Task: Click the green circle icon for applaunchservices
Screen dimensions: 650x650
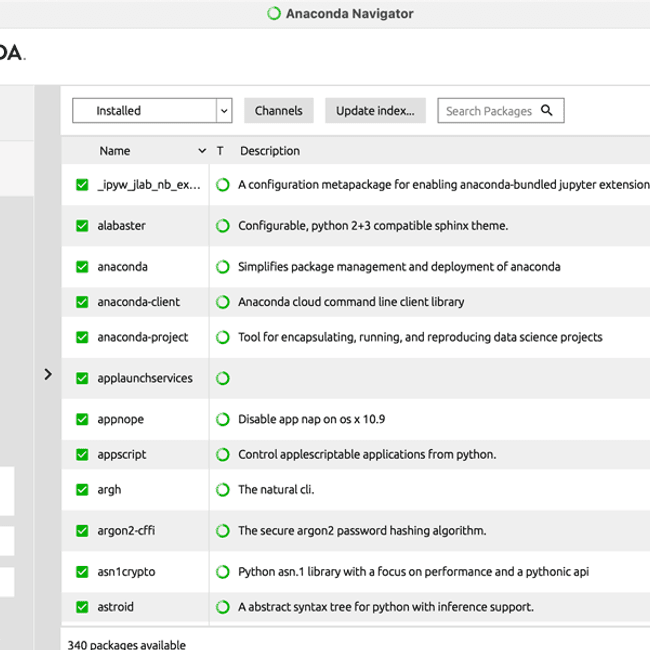Action: click(223, 378)
